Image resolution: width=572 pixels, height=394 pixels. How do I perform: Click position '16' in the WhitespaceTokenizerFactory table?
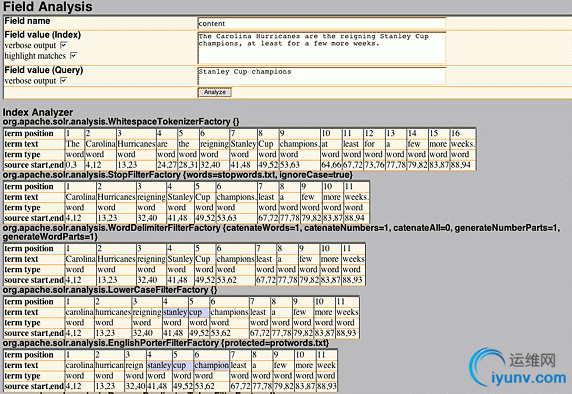point(463,133)
